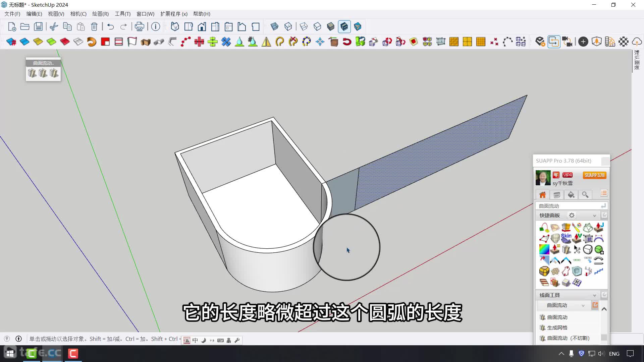Undo the last action
This screenshot has height=362, width=644.
pos(110,26)
